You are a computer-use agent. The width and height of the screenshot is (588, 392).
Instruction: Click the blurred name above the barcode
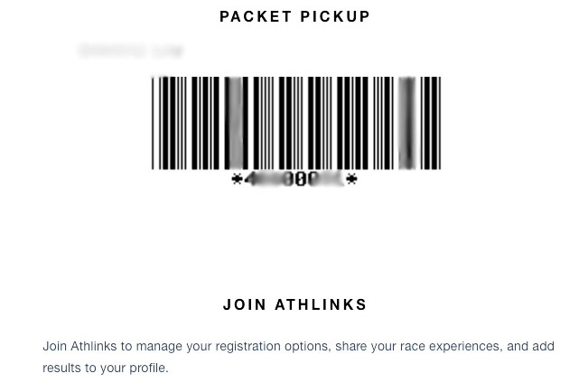131,51
